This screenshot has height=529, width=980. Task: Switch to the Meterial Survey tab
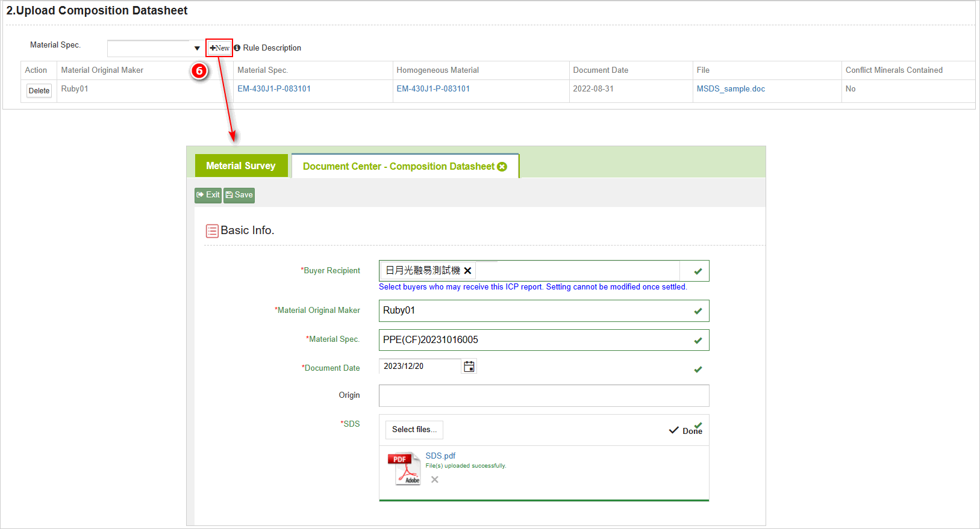tap(241, 166)
